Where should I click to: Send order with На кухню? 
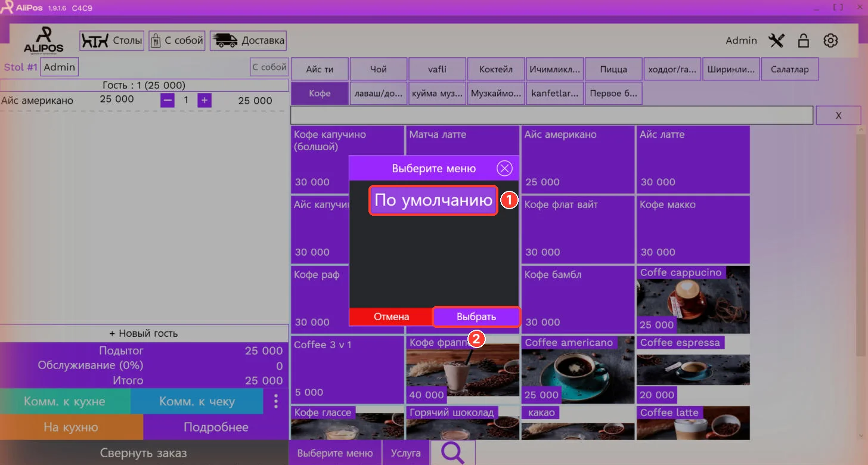72,427
